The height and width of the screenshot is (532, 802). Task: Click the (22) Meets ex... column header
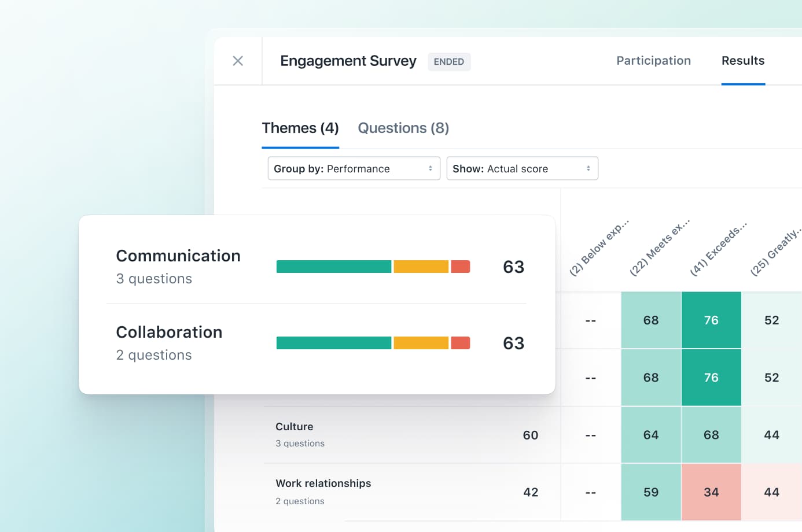pos(659,247)
